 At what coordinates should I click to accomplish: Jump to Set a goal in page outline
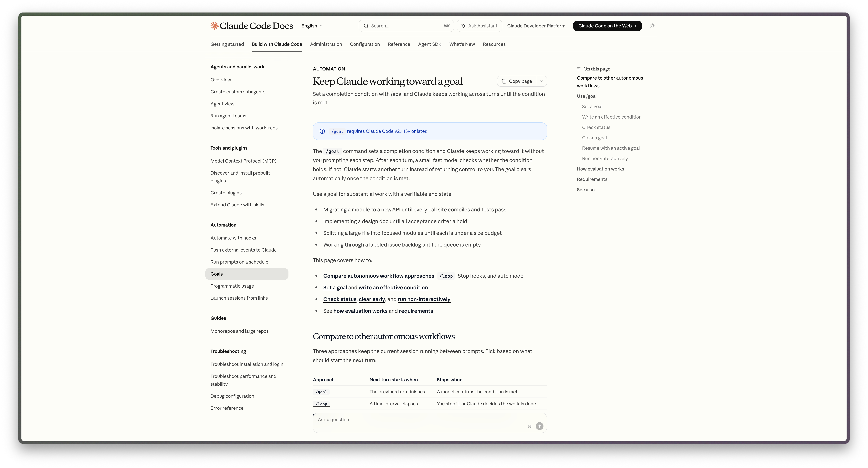pos(592,107)
